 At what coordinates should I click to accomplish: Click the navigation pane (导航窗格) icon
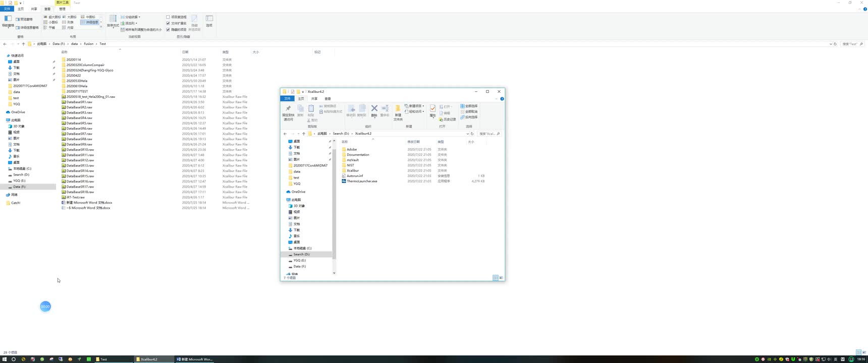click(8, 19)
